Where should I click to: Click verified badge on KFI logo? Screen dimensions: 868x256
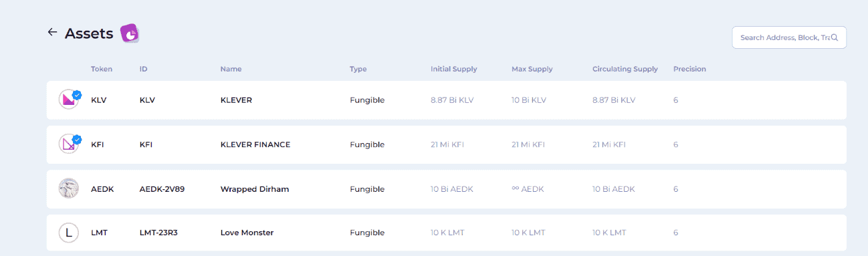77,139
